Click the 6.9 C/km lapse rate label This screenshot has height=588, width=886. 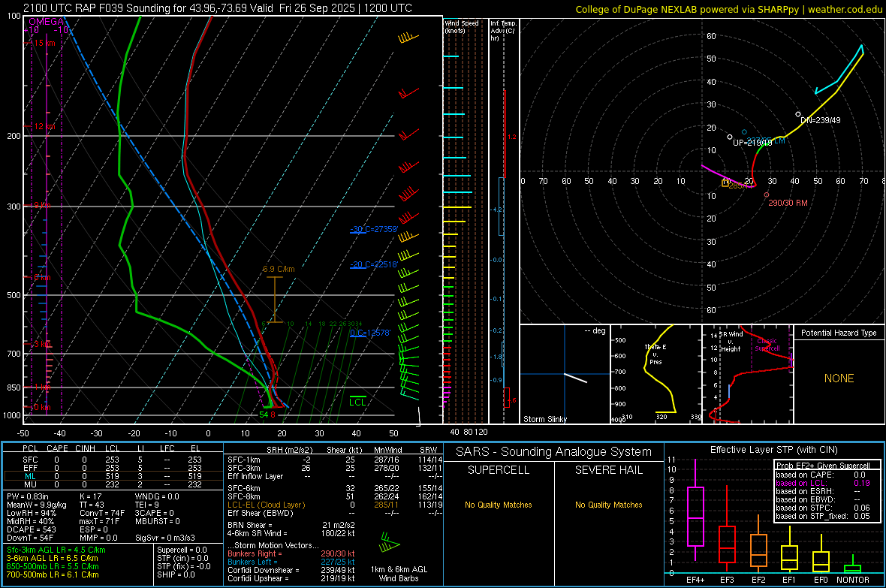pos(279,269)
